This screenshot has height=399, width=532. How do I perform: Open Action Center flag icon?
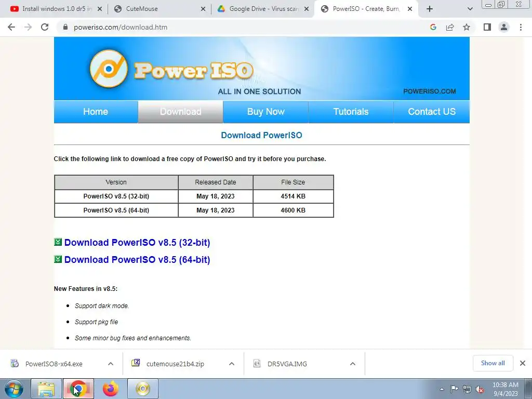(x=454, y=389)
